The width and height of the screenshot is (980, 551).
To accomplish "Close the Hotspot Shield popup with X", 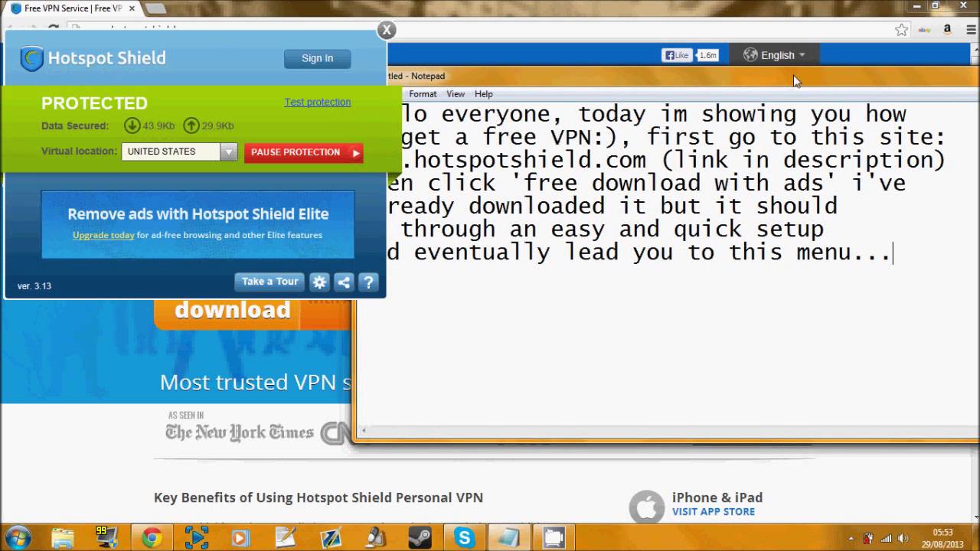I will click(x=387, y=30).
